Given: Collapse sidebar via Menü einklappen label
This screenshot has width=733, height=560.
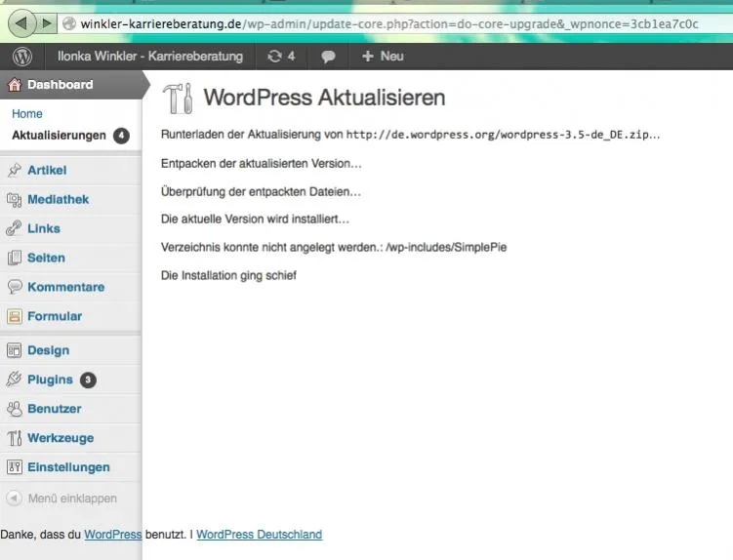Looking at the screenshot, I should coord(72,499).
